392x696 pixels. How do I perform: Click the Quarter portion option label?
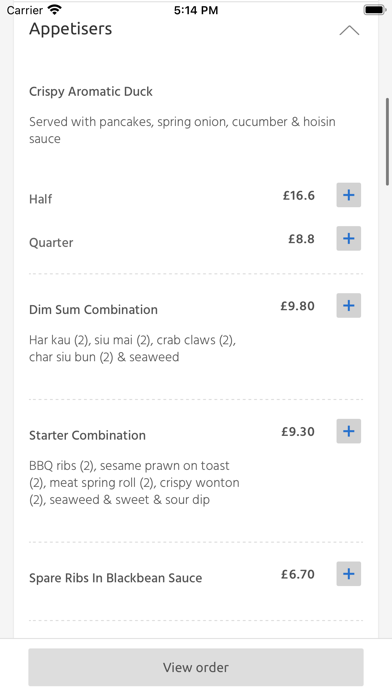pos(51,243)
